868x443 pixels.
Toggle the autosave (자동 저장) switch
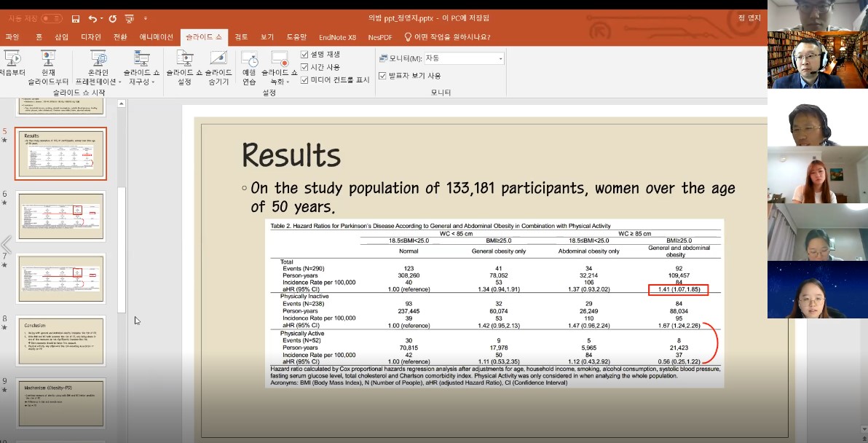click(52, 19)
